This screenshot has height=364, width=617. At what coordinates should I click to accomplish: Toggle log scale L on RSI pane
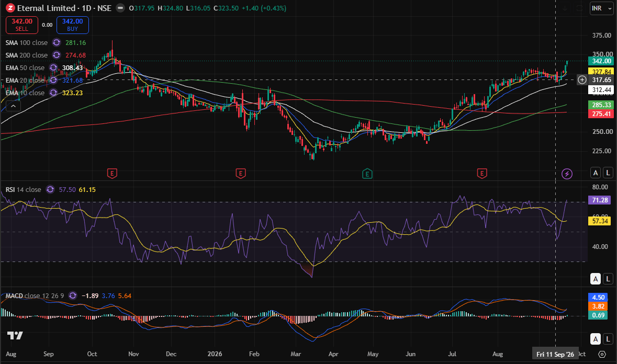[608, 279]
